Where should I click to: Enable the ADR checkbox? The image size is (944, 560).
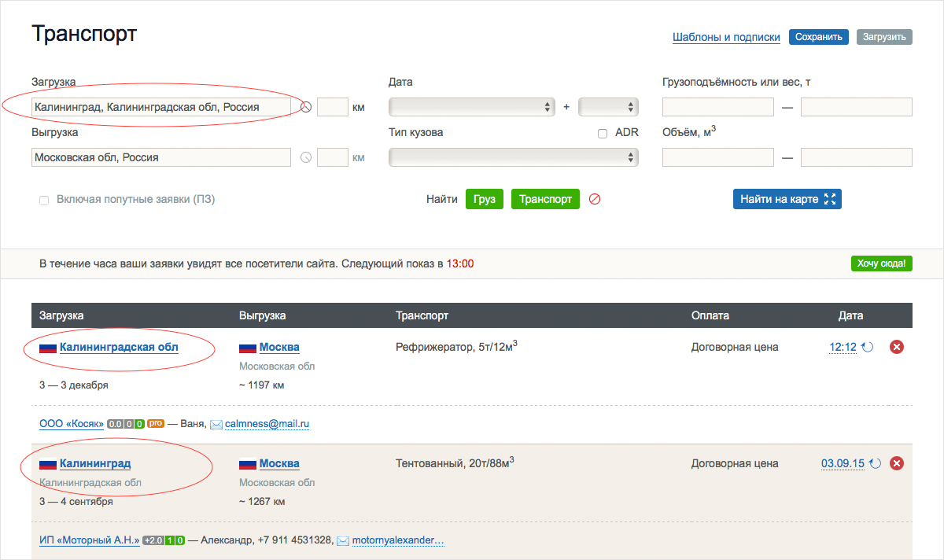coord(603,134)
